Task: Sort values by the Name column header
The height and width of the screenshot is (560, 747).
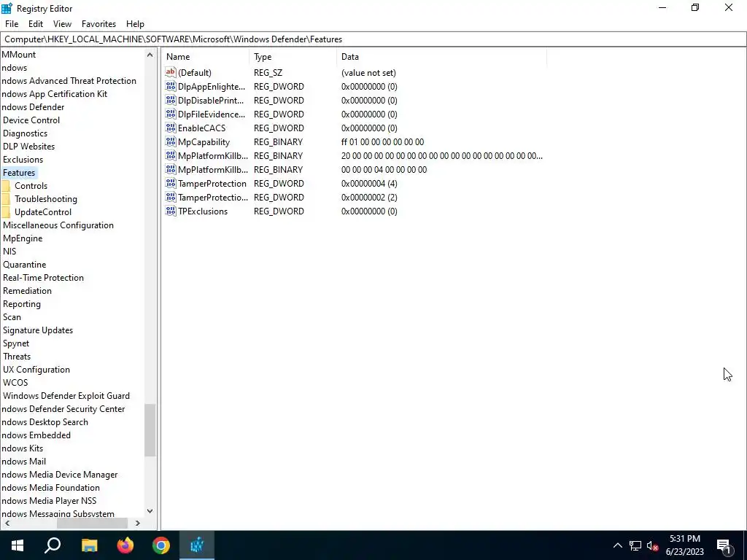Action: coord(205,57)
